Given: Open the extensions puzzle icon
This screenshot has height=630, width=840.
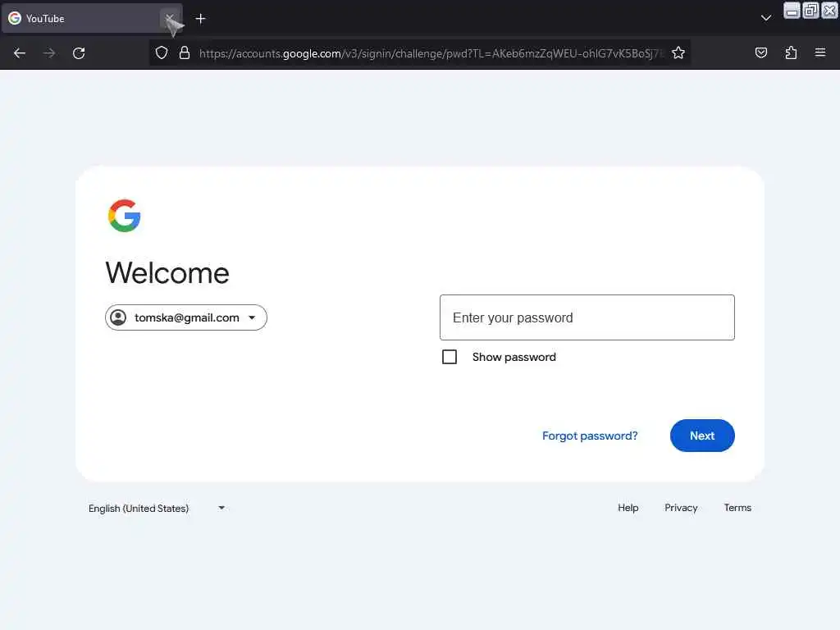Looking at the screenshot, I should click(x=791, y=53).
